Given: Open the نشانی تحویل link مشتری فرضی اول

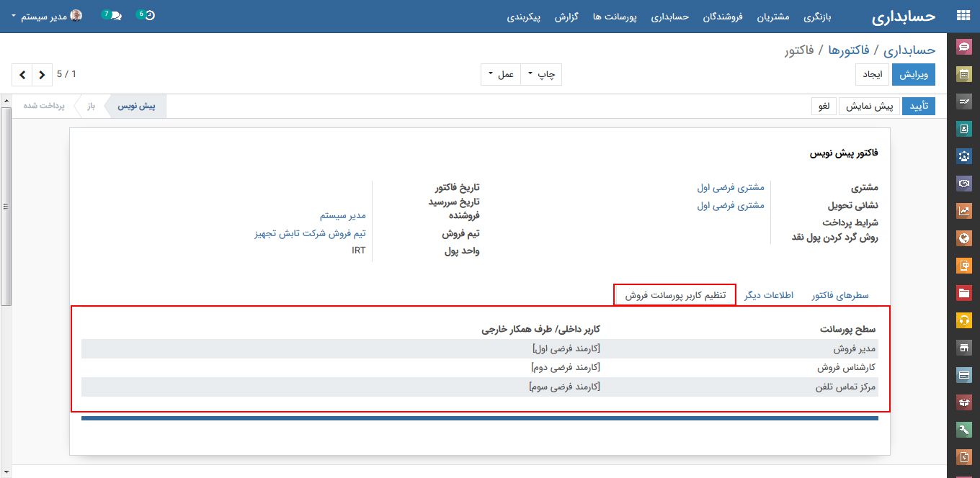Looking at the screenshot, I should click(x=731, y=205).
